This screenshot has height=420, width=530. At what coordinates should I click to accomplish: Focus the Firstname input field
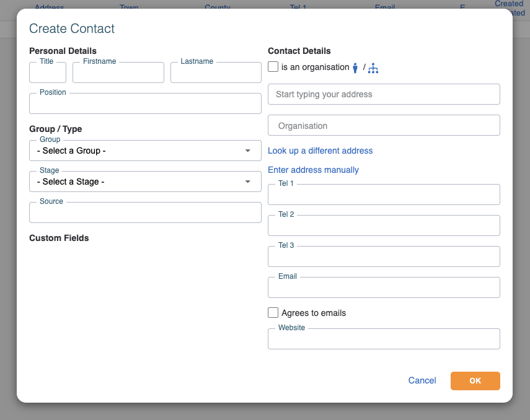coord(118,73)
